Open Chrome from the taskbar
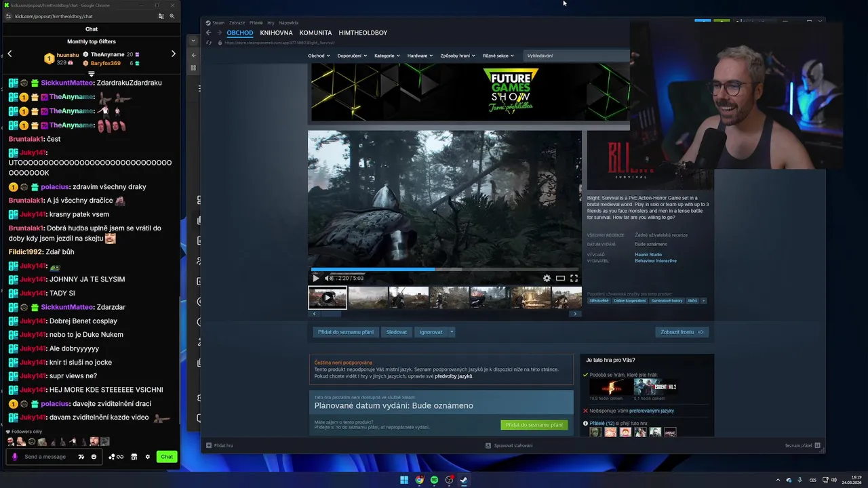The width and height of the screenshot is (868, 488). coord(420,480)
